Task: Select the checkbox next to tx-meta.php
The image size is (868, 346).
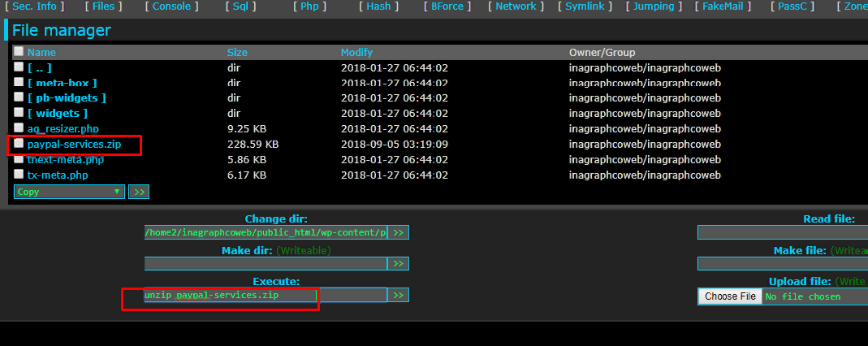Action: click(19, 175)
